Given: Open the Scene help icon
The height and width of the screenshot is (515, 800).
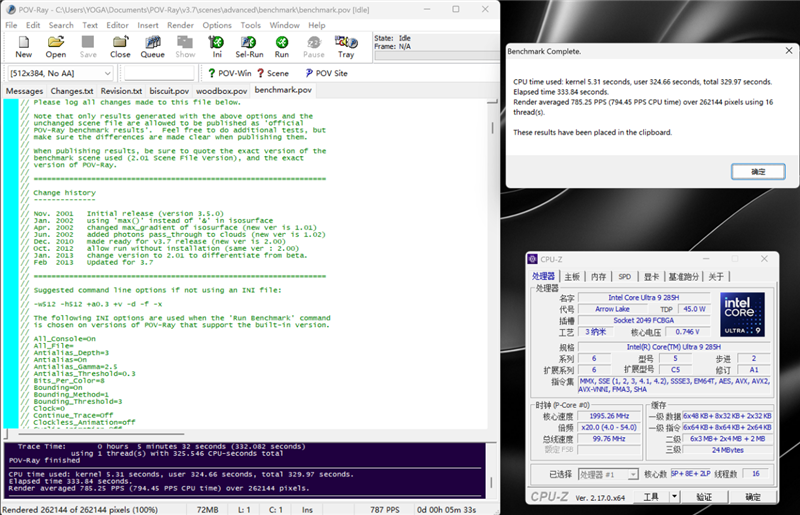Looking at the screenshot, I should (x=272, y=73).
